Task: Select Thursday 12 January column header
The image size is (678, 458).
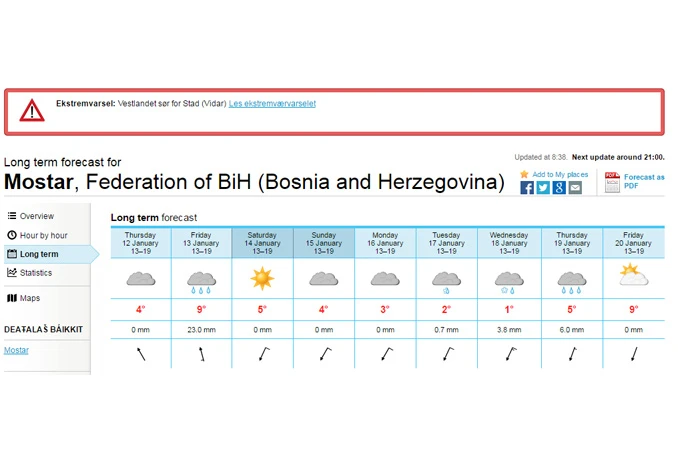Action: pyautogui.click(x=141, y=243)
